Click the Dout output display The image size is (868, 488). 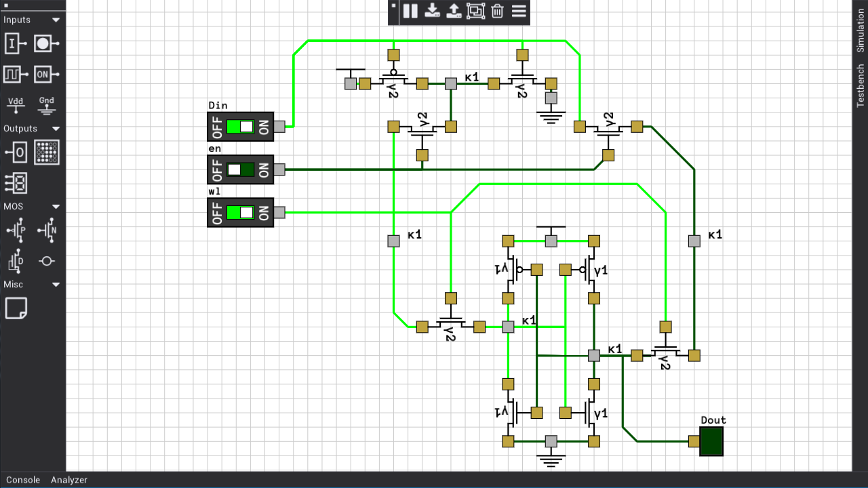tap(711, 441)
